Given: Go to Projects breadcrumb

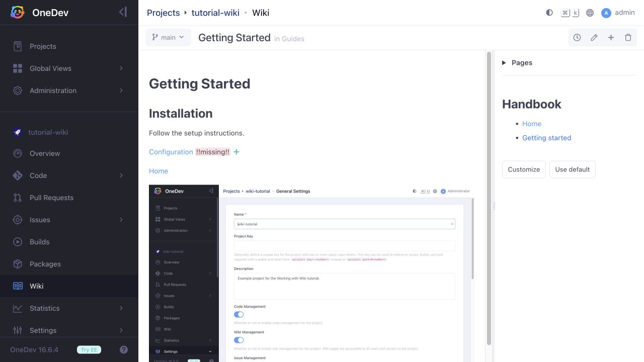Looking at the screenshot, I should click(x=164, y=13).
